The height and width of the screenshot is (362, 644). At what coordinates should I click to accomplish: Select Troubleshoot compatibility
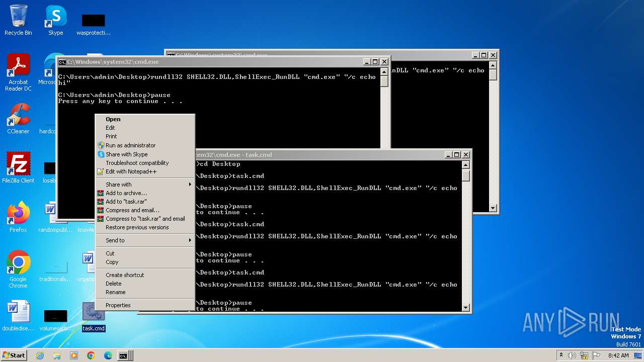pos(144,163)
